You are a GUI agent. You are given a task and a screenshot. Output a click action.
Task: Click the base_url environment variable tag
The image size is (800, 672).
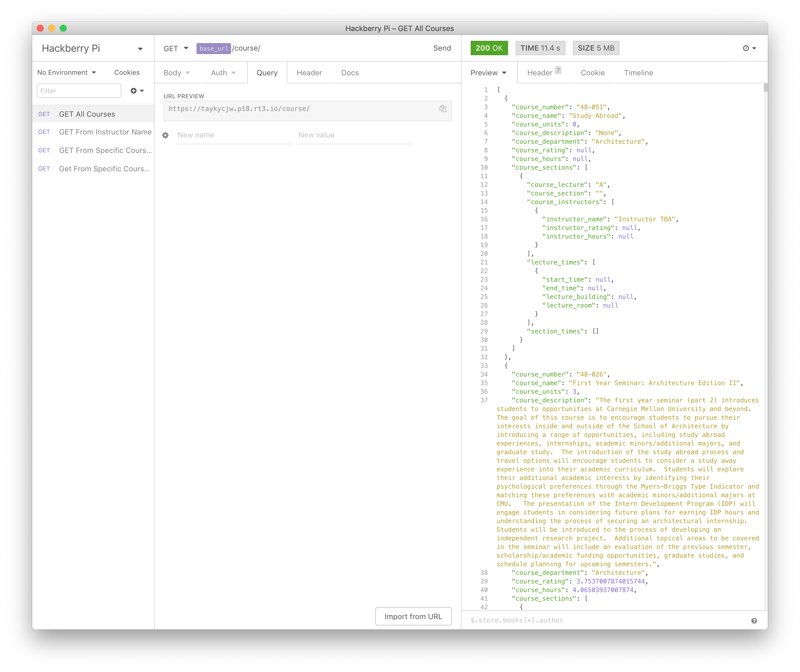(213, 48)
